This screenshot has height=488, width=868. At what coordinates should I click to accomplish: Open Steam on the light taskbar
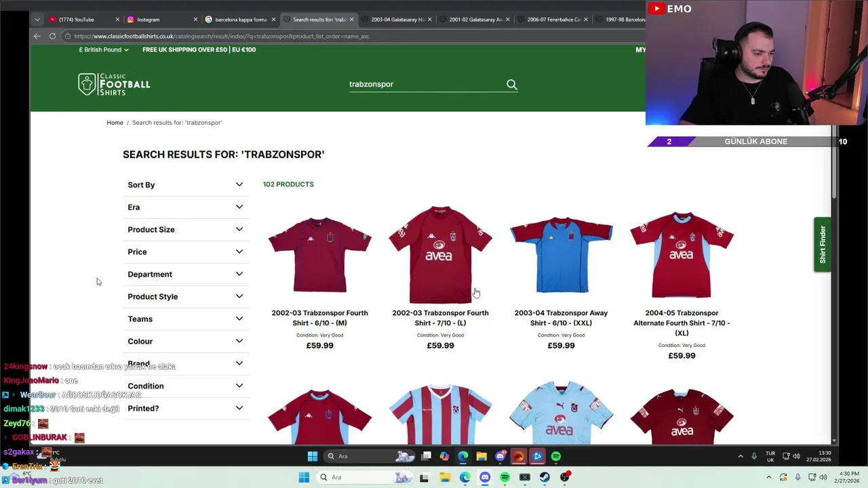(x=545, y=477)
